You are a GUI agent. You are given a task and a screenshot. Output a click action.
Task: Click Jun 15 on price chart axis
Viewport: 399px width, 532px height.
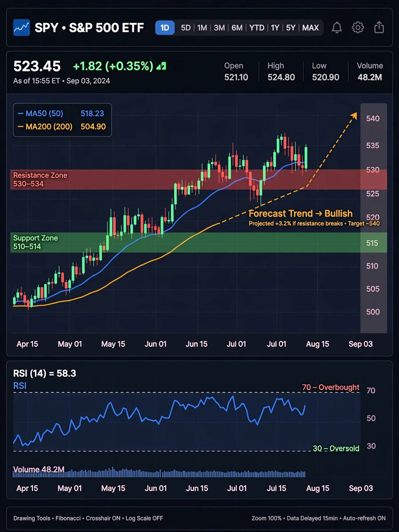196,344
